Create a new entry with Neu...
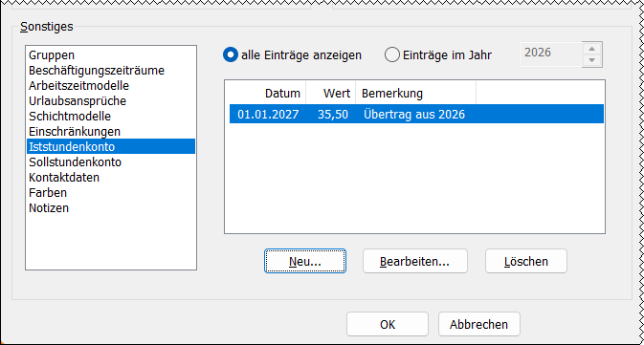 click(x=305, y=261)
